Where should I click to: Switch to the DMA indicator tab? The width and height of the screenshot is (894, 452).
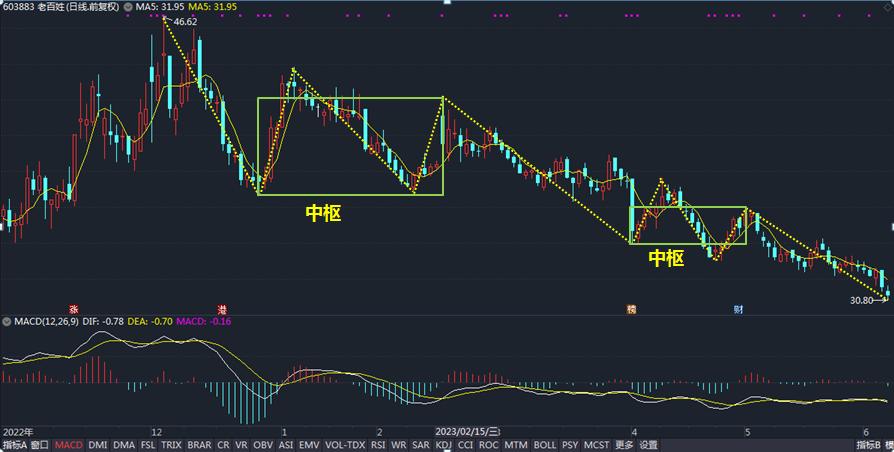124,445
